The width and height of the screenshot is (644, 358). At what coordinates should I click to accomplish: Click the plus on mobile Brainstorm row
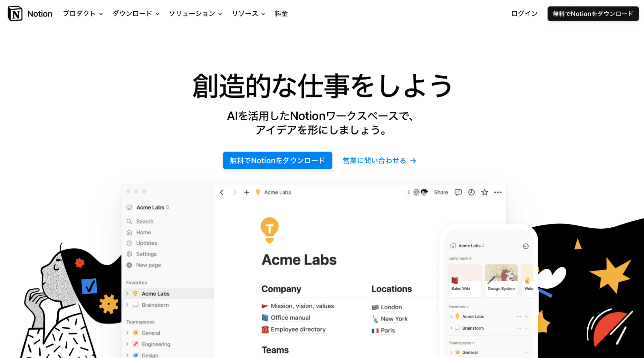[x=526, y=328]
